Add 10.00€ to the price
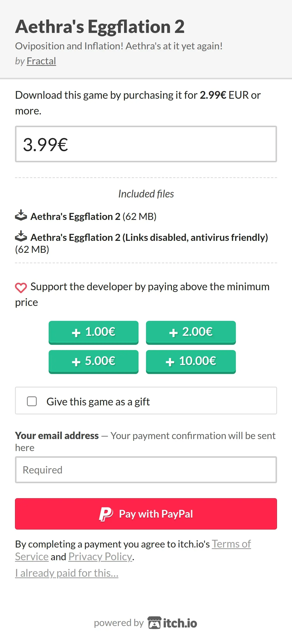 pos(191,362)
